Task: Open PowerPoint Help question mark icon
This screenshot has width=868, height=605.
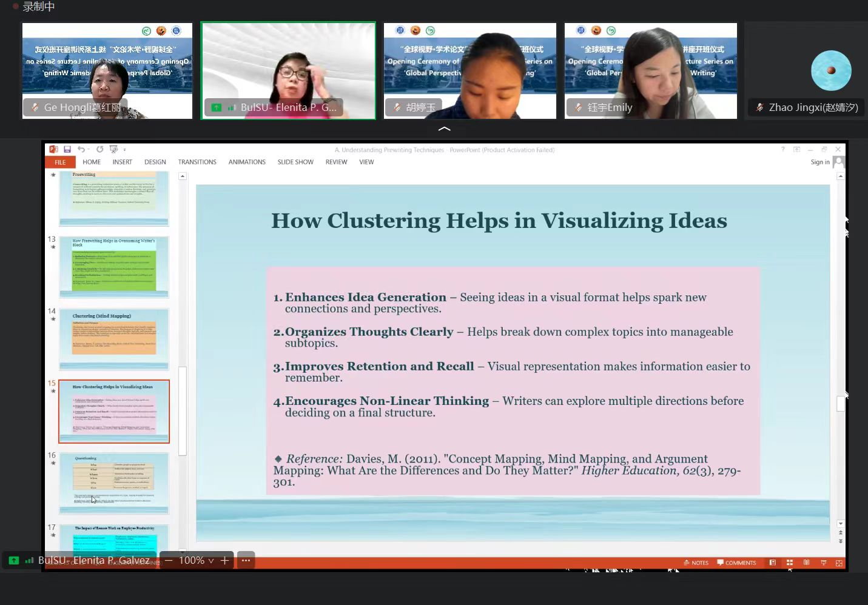Action: (782, 149)
